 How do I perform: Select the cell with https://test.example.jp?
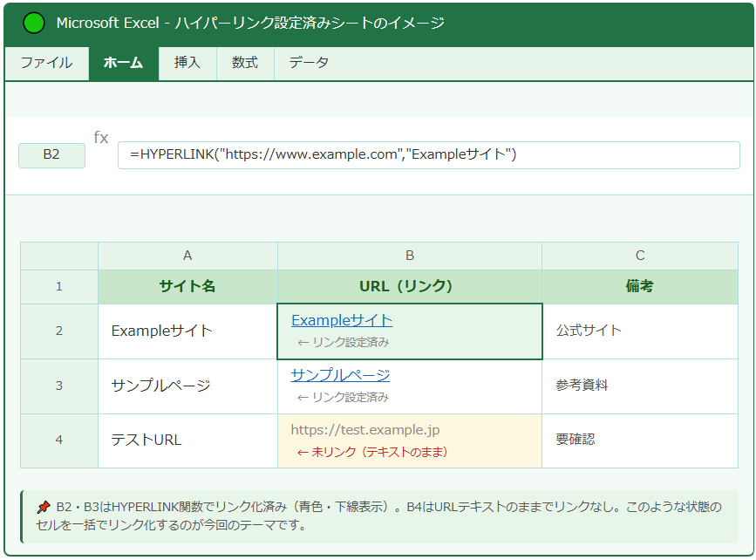[410, 440]
